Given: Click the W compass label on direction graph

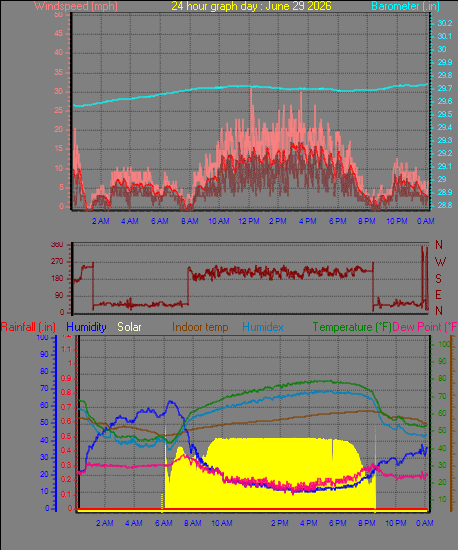Looking at the screenshot, I should (440, 261).
